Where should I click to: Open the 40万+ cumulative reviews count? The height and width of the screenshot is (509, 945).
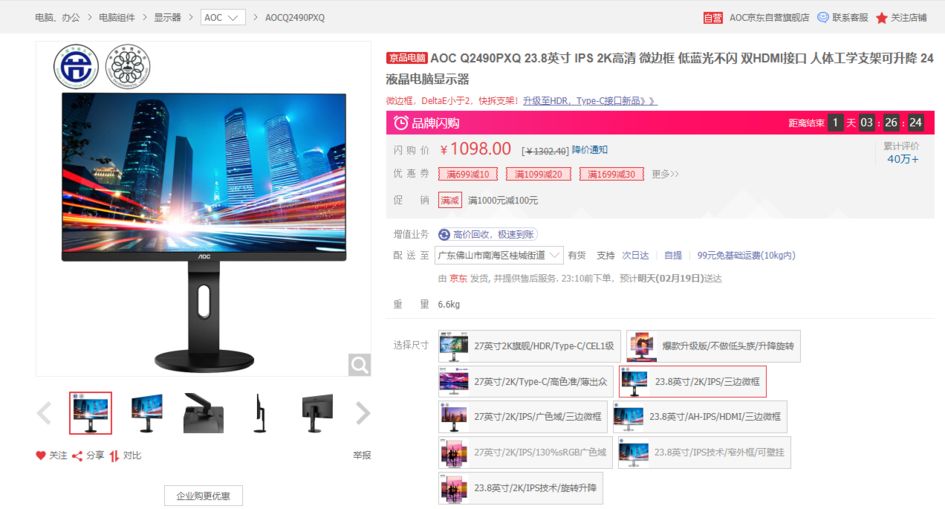902,159
